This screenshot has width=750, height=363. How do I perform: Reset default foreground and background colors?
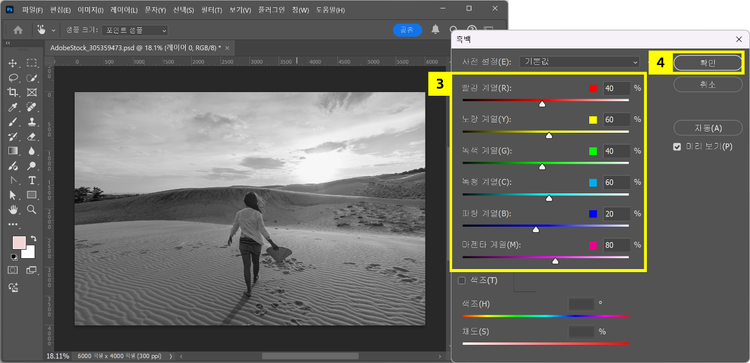pyautogui.click(x=13, y=256)
